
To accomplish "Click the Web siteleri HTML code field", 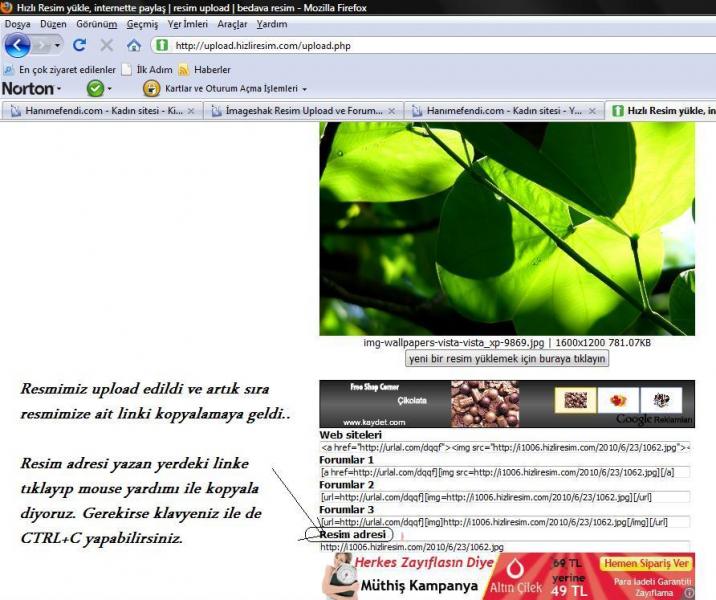I will coord(504,447).
